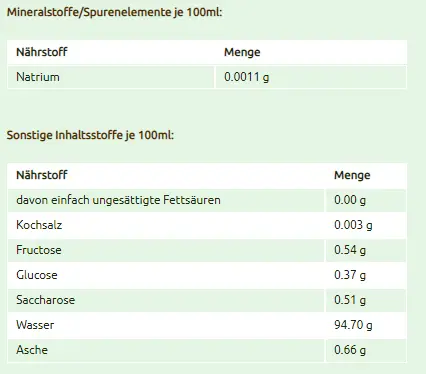Click the Natrium row label

[38, 77]
